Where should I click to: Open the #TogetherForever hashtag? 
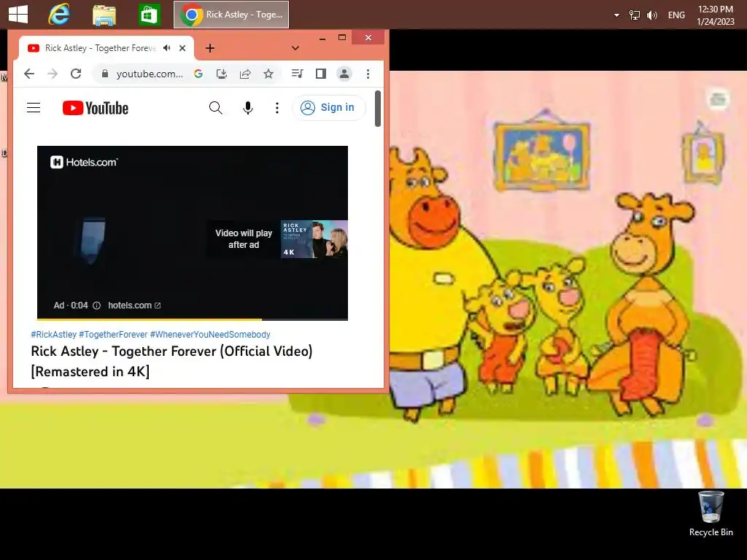click(x=113, y=334)
